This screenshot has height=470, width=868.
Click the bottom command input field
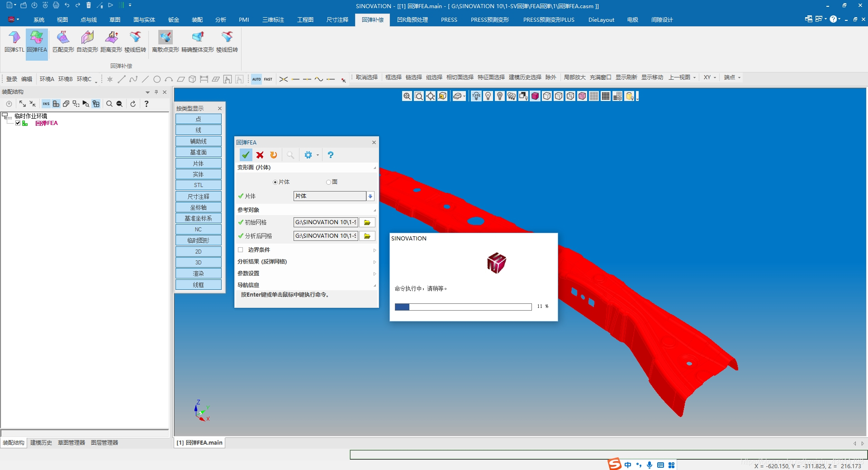[608, 455]
